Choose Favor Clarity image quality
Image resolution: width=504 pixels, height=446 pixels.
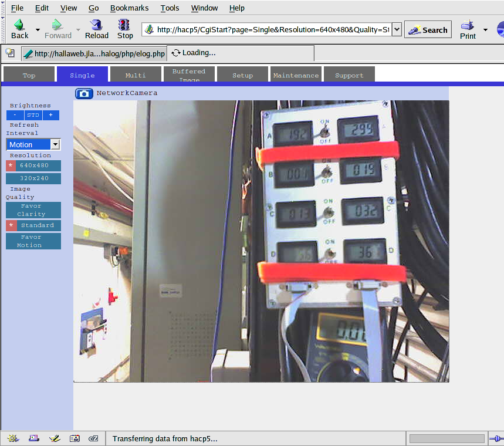pos(33,210)
